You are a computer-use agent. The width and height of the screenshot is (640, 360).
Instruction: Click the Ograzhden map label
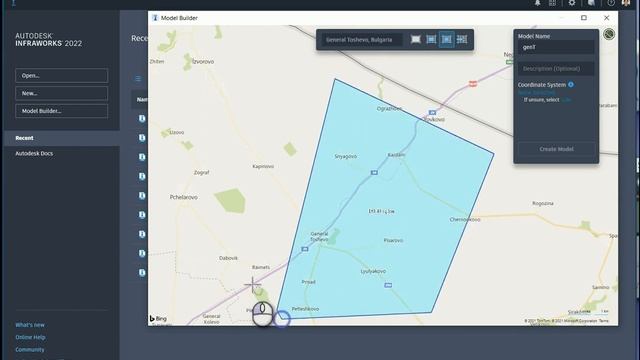point(389,109)
